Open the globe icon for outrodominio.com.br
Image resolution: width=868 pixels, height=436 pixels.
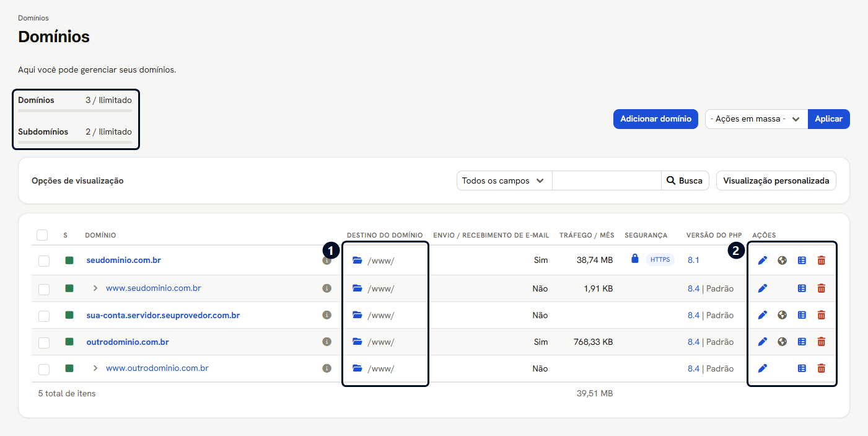point(783,342)
